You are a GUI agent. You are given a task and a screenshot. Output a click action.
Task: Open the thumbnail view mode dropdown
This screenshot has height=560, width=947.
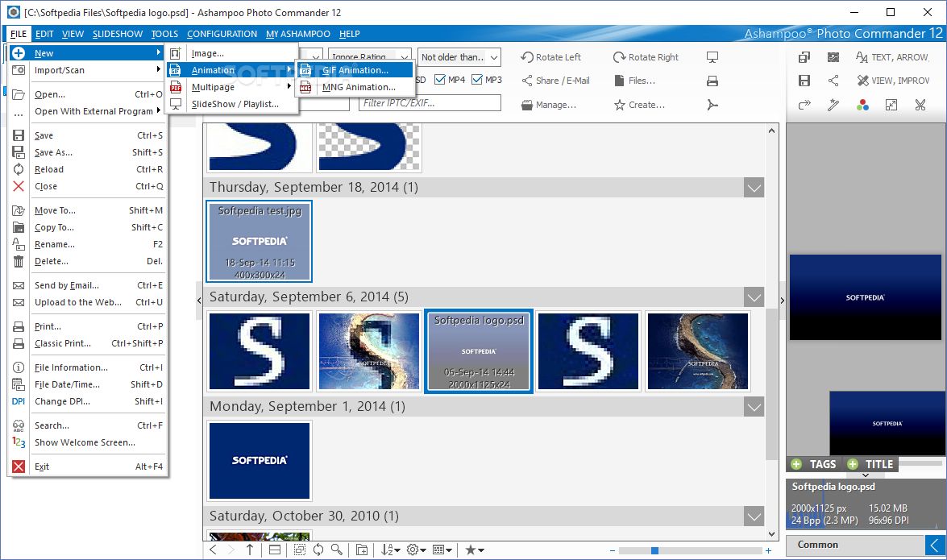pyautogui.click(x=442, y=550)
